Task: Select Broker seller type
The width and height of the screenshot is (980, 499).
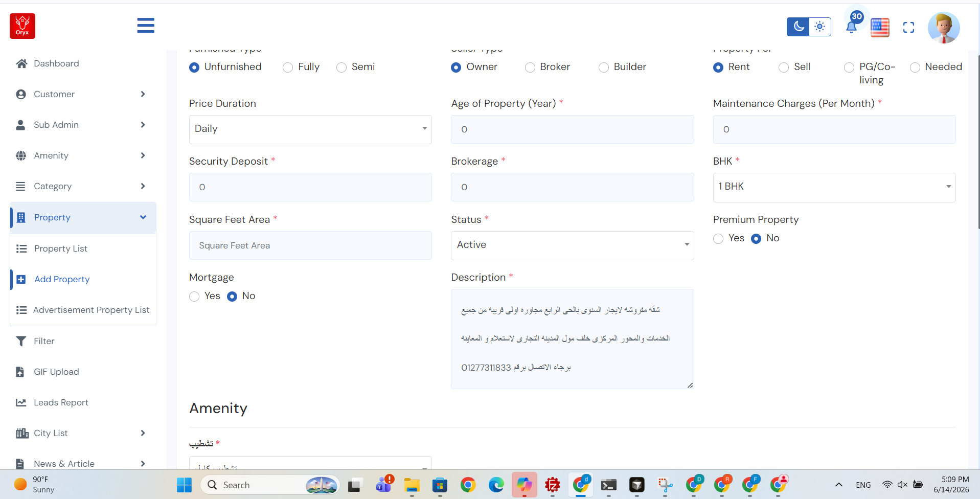Action: click(530, 67)
